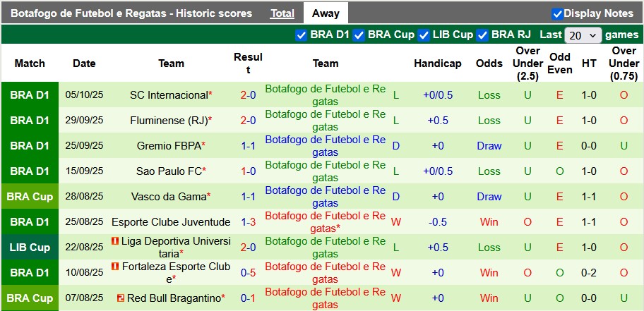The image size is (644, 311).
Task: Click the 1-3 score versus Juventude
Action: click(248, 222)
